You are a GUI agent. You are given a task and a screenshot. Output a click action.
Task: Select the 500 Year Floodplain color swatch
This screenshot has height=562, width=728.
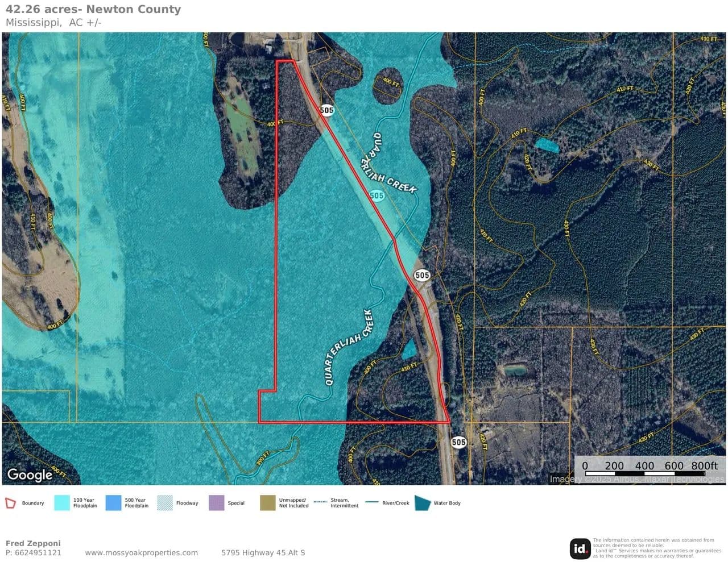(x=113, y=503)
